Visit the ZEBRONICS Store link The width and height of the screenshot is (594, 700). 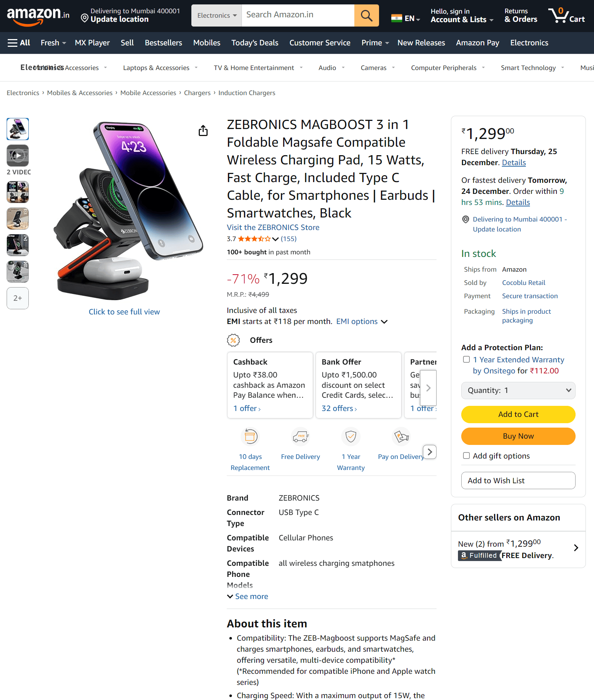[x=273, y=227]
